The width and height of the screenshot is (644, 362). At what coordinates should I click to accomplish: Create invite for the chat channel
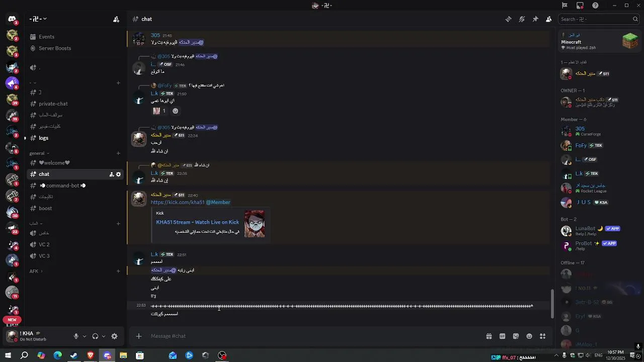(x=111, y=174)
